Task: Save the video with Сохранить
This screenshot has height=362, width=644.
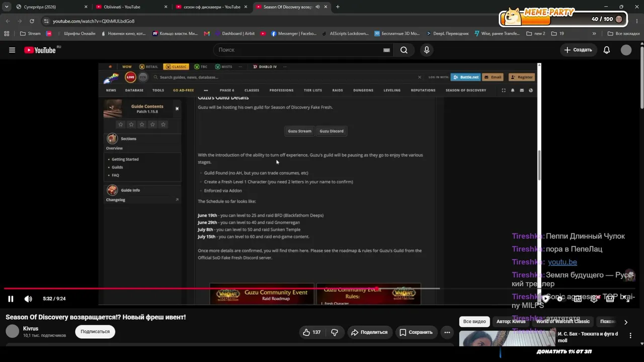Action: pos(416,332)
